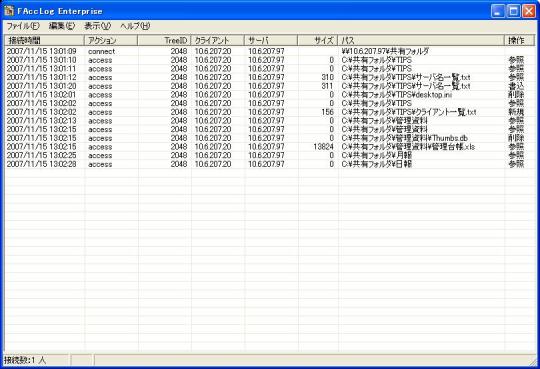The width and height of the screenshot is (540, 369).
Task: Click the window resize grip in status bar
Action: click(x=533, y=361)
